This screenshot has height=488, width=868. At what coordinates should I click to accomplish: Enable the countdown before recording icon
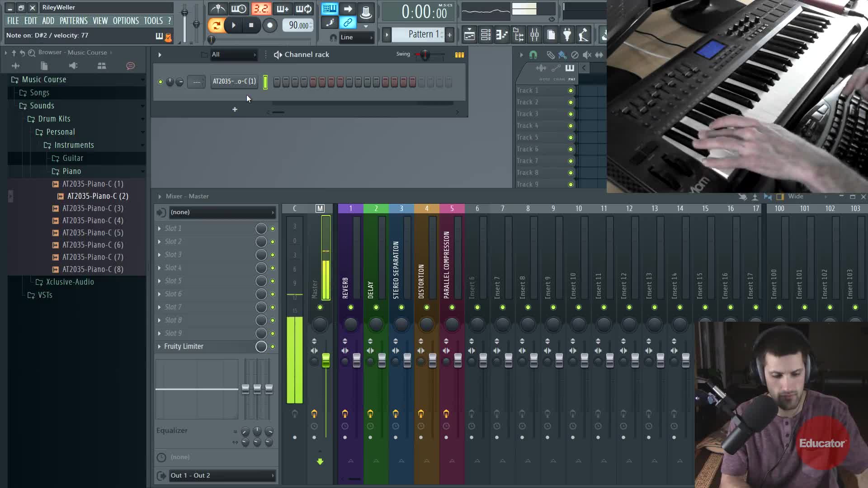click(260, 9)
